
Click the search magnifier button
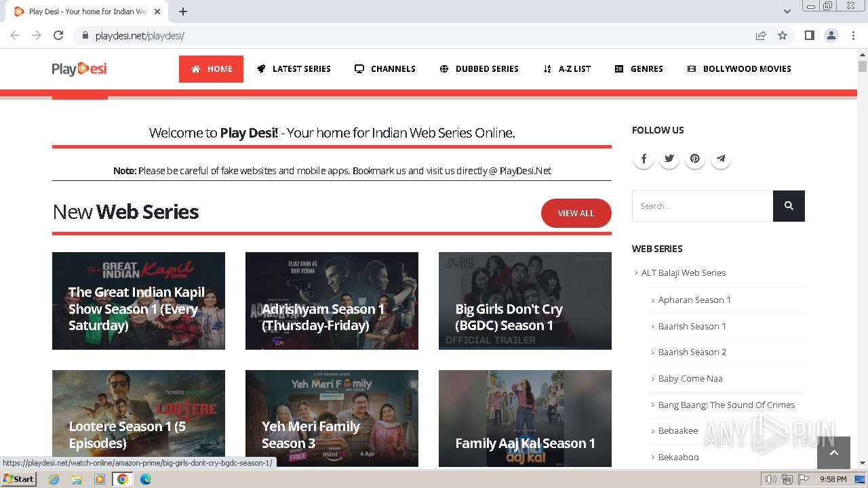click(789, 206)
